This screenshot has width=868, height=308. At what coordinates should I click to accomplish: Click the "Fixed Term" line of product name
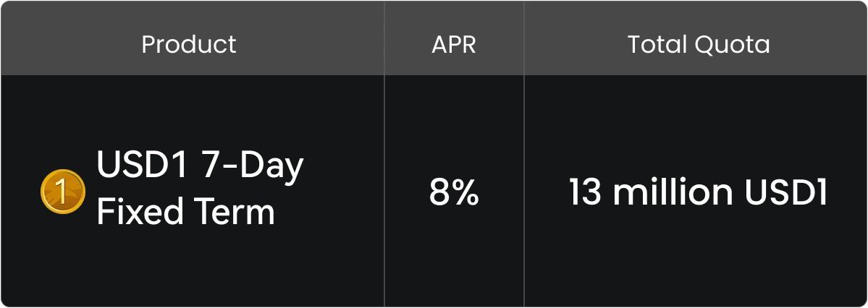click(185, 213)
